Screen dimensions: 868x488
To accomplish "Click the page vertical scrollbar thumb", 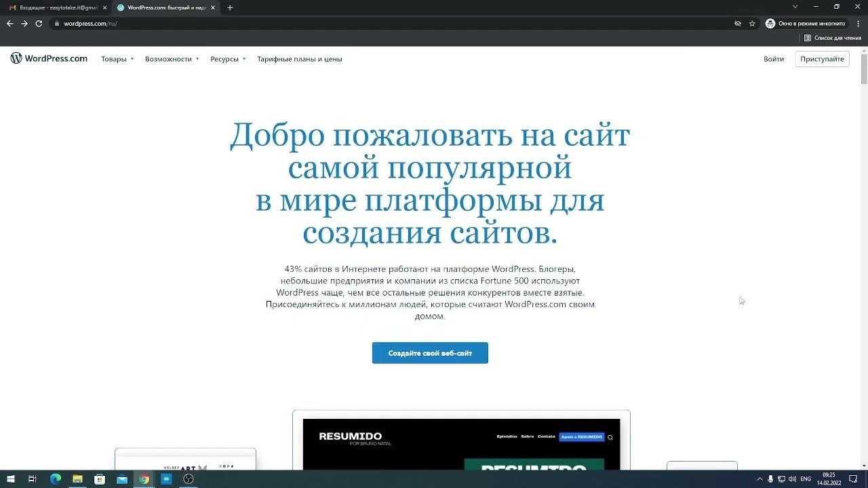I will pos(864,68).
